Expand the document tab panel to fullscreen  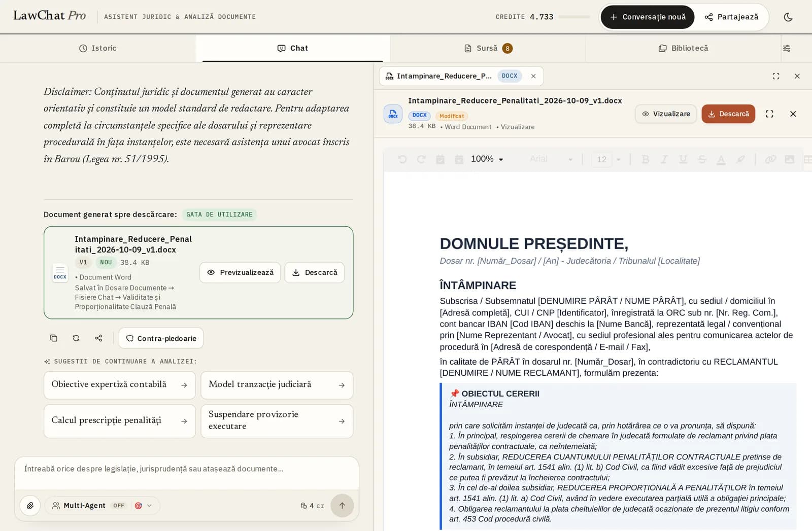pos(776,76)
